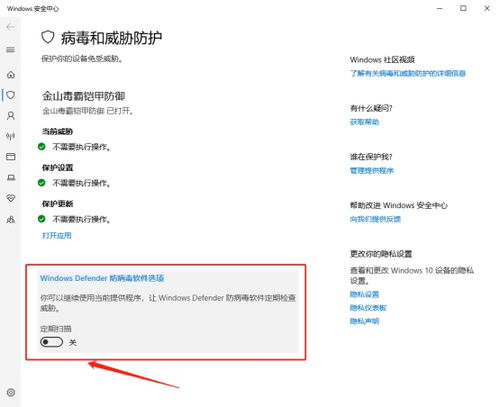Open Family options icon in sidebar
Image resolution: width=499 pixels, height=407 pixels.
click(x=11, y=219)
